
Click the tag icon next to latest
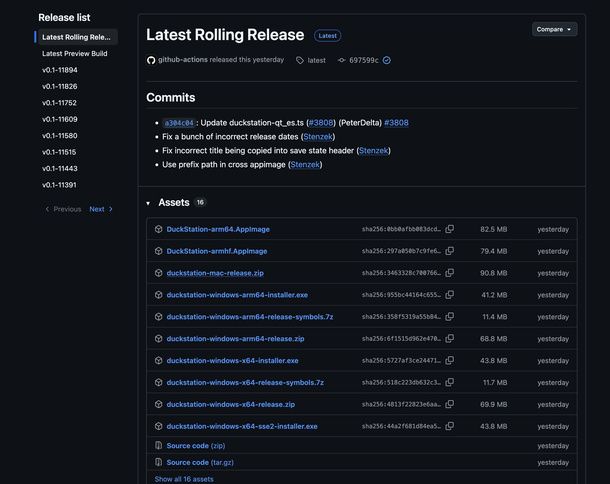(x=300, y=60)
